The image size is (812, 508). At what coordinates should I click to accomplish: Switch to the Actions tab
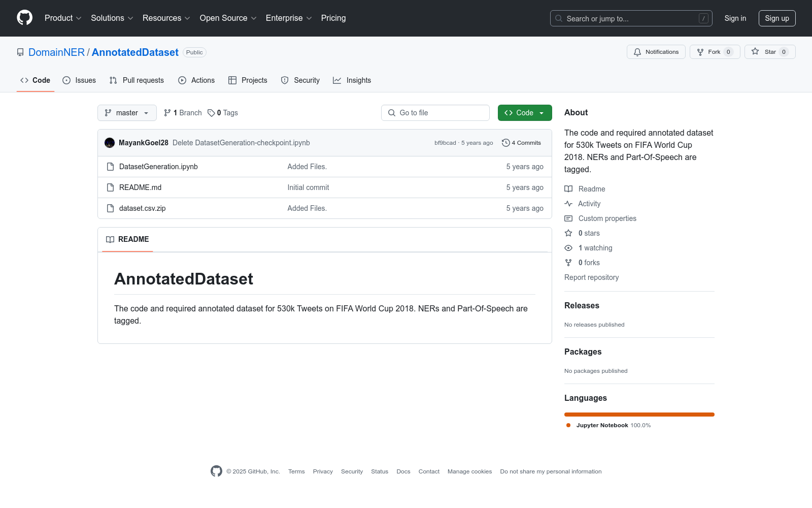(196, 80)
